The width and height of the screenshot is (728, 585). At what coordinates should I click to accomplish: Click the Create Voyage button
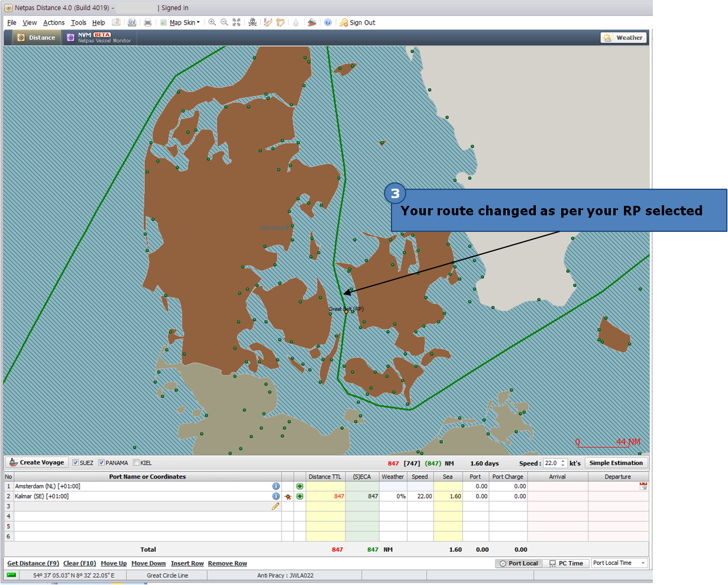37,463
